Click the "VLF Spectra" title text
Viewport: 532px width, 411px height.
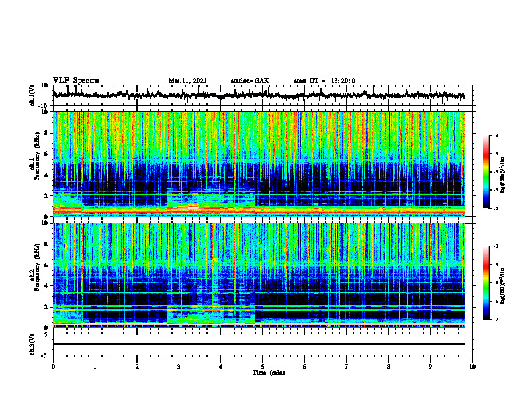(76, 81)
